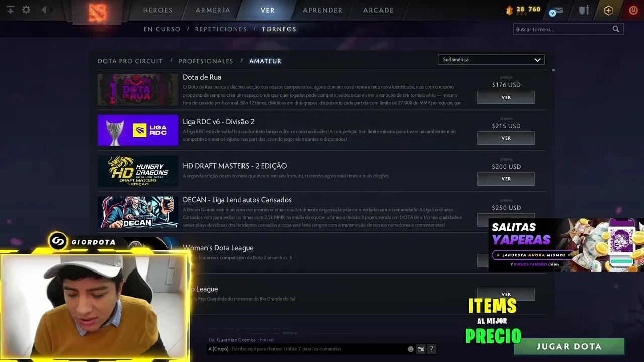Select the Amateur tournaments category
644x362 pixels.
point(265,61)
